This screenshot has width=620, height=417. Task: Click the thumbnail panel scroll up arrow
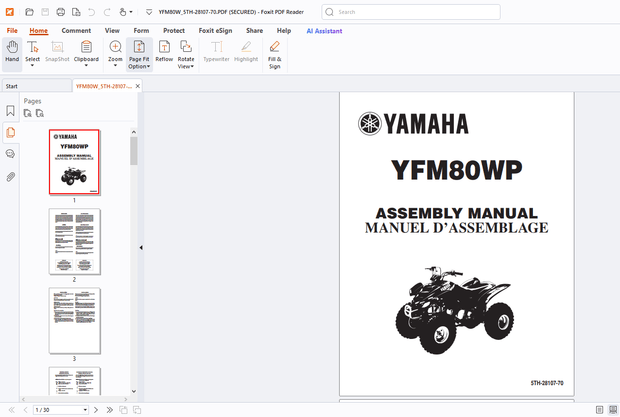tap(134, 132)
